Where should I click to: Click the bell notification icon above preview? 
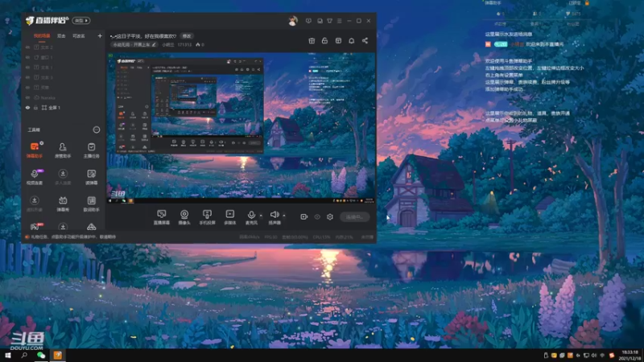[x=352, y=41]
